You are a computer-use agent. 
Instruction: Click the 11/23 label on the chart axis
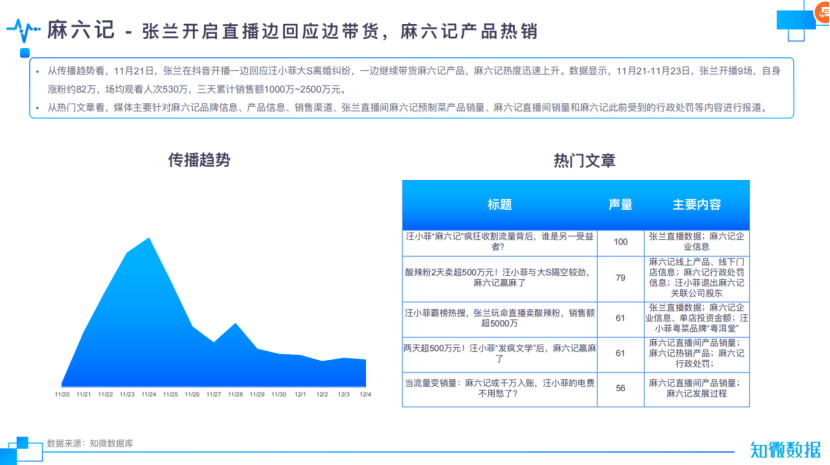tap(127, 395)
